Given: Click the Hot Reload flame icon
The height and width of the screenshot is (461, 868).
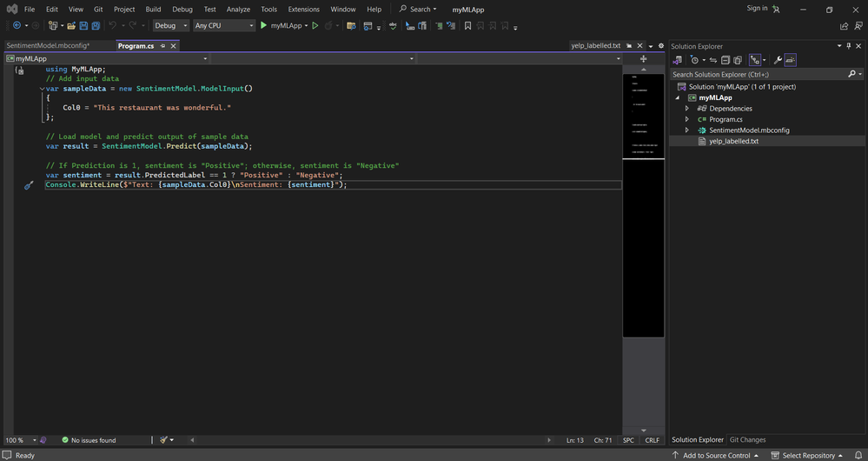Looking at the screenshot, I should tap(328, 25).
